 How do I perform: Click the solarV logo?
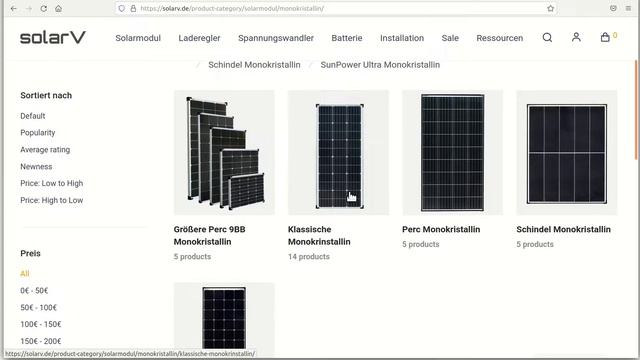pyautogui.click(x=53, y=38)
